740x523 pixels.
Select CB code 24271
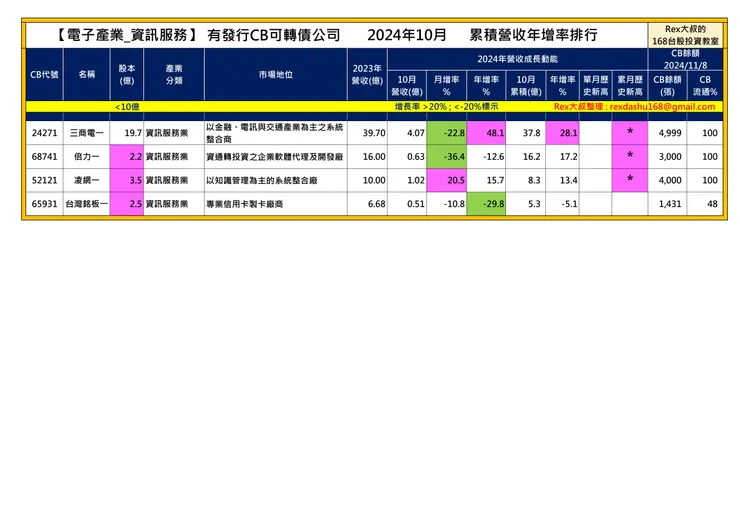coord(44,133)
